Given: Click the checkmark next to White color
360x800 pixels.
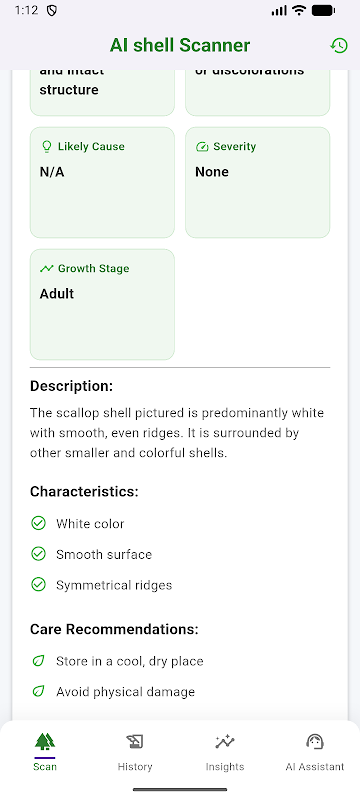Looking at the screenshot, I should (38, 523).
